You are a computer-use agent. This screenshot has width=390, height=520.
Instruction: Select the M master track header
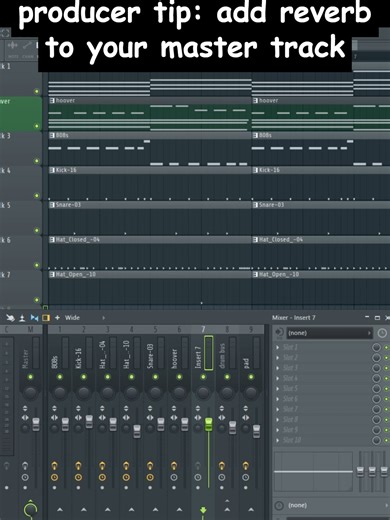pyautogui.click(x=30, y=330)
